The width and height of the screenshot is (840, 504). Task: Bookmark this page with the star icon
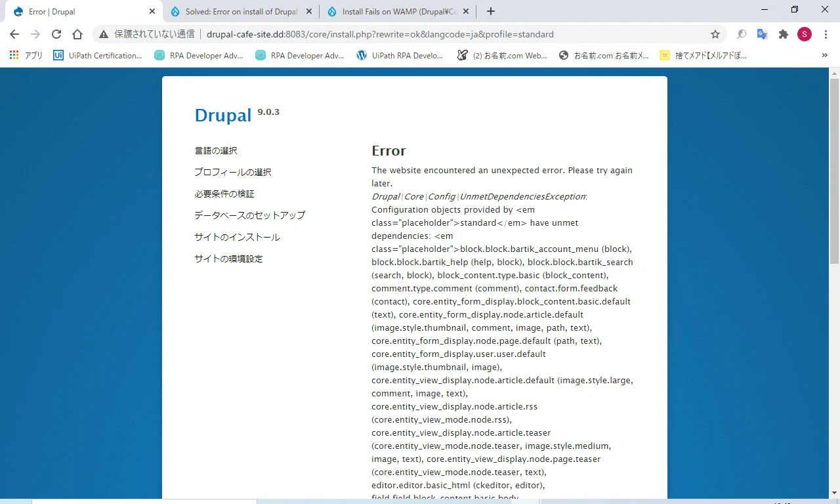715,34
